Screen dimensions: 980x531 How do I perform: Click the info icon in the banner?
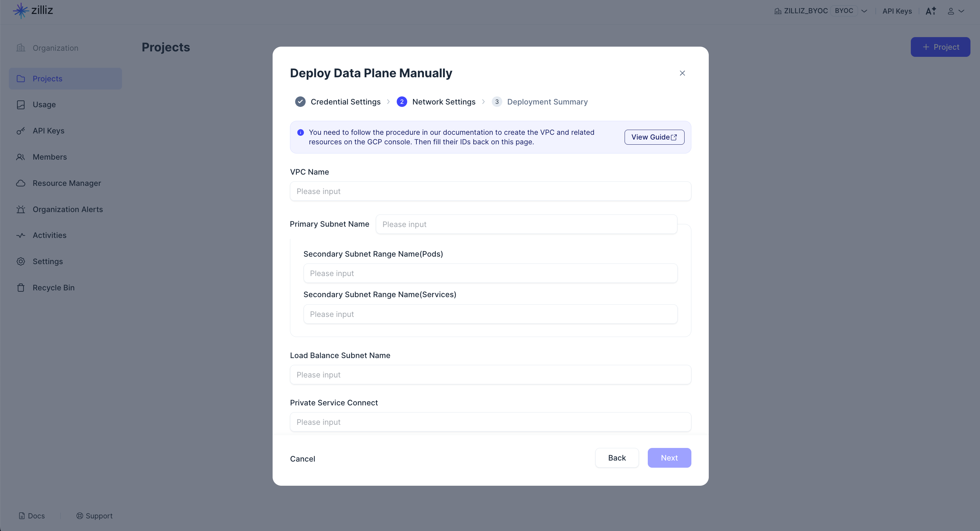tap(301, 132)
